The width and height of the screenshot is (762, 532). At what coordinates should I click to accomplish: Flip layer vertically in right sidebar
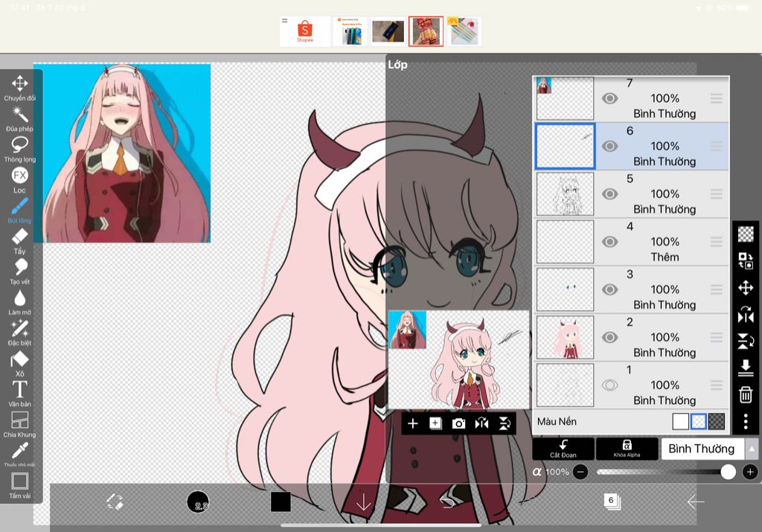746,341
